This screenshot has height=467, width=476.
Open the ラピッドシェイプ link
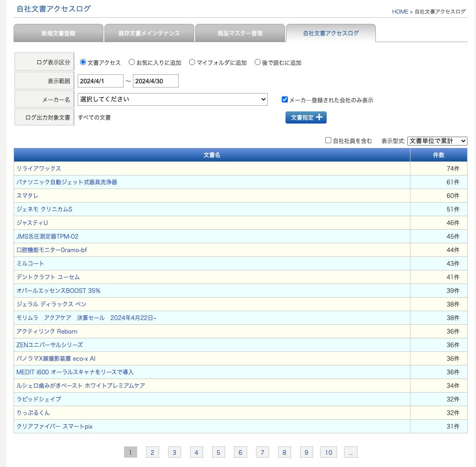tap(39, 399)
